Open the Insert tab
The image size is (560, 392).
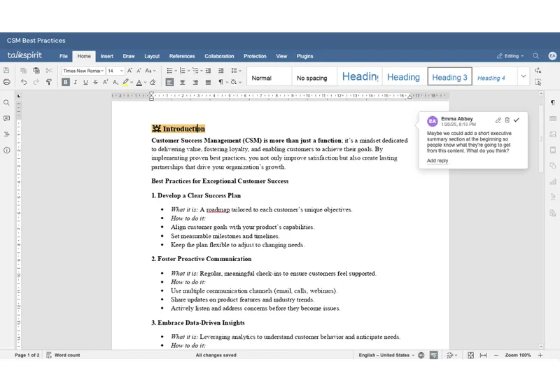point(107,57)
